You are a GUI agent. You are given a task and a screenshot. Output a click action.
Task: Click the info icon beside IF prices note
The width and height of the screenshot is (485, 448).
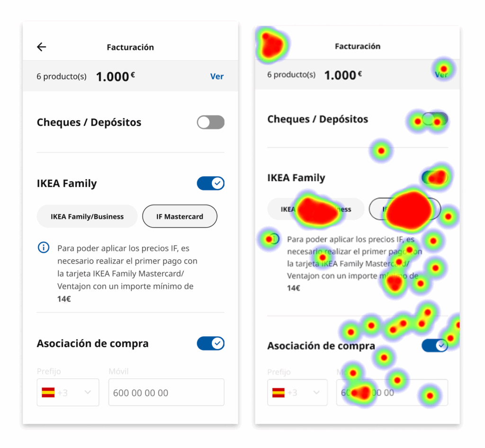click(44, 247)
